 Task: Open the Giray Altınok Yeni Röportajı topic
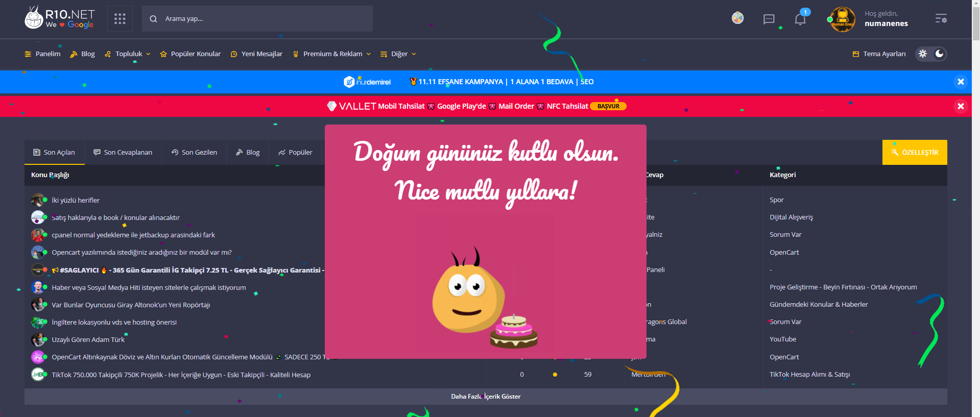pyautogui.click(x=131, y=305)
